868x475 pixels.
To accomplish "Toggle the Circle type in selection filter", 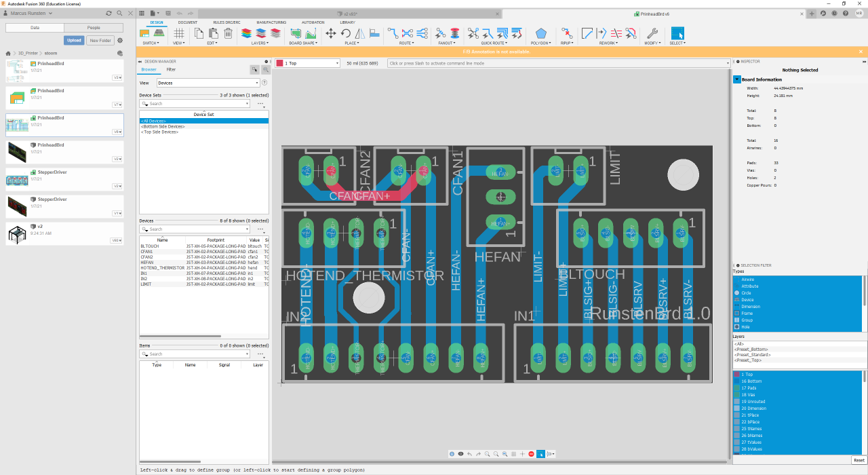I will (x=797, y=292).
